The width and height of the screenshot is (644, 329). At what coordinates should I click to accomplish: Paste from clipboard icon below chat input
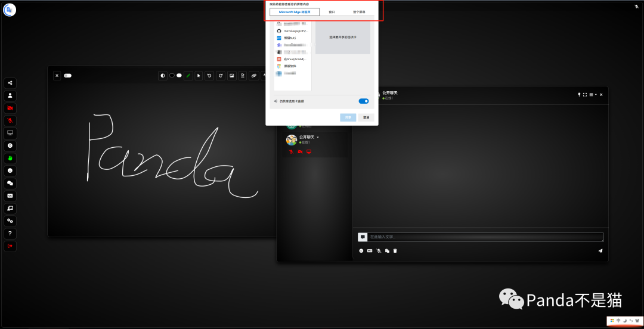pos(387,250)
